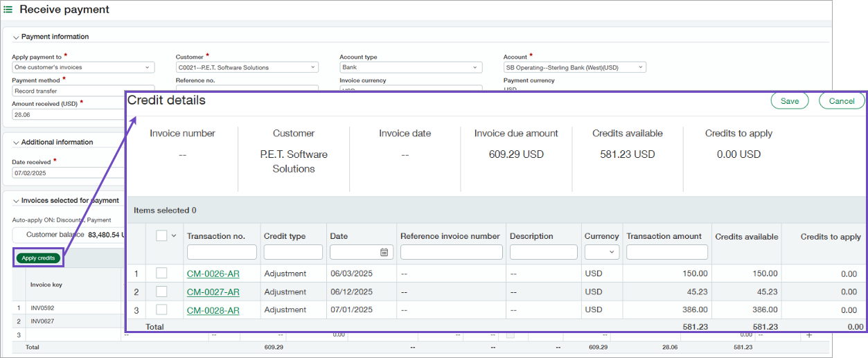Screen dimensions: 868x358
Task: Check the box for credit CM-0028-AR
Action: [161, 310]
